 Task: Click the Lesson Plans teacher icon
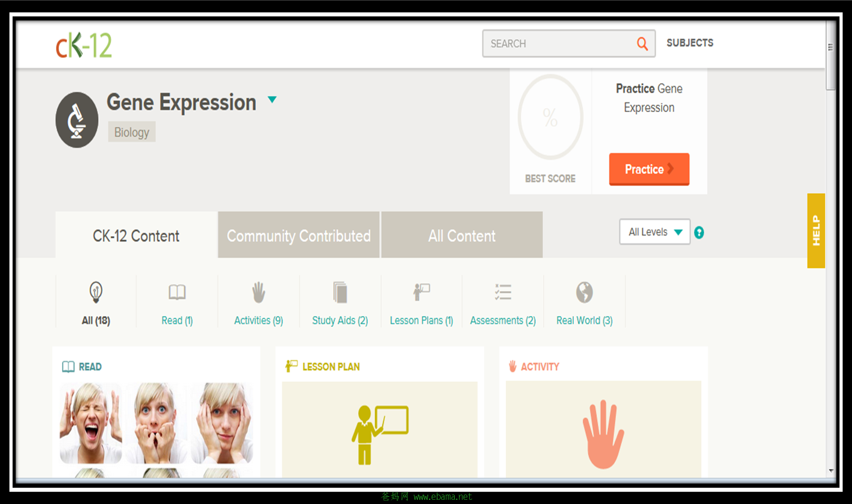[x=421, y=293]
